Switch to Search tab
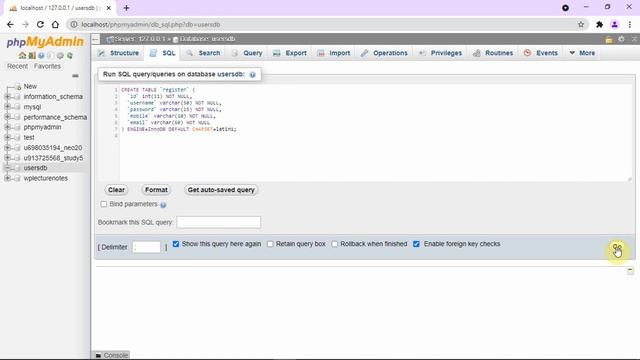 click(203, 53)
